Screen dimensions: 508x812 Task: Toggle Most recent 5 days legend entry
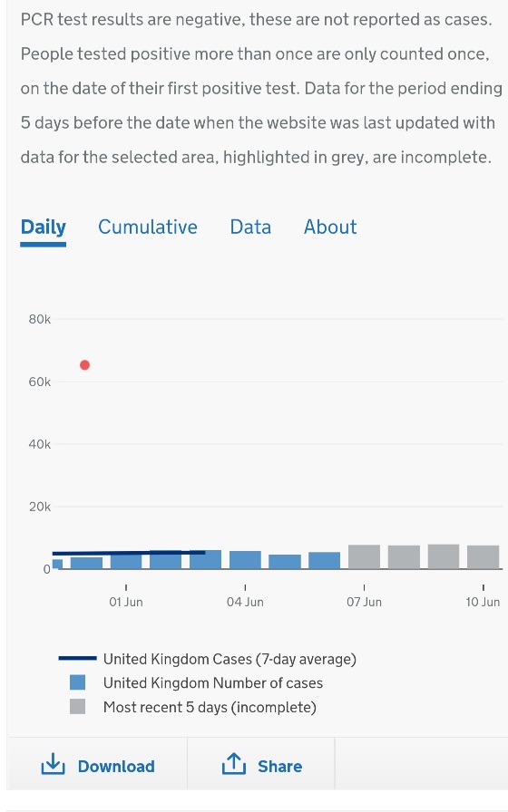click(193, 707)
